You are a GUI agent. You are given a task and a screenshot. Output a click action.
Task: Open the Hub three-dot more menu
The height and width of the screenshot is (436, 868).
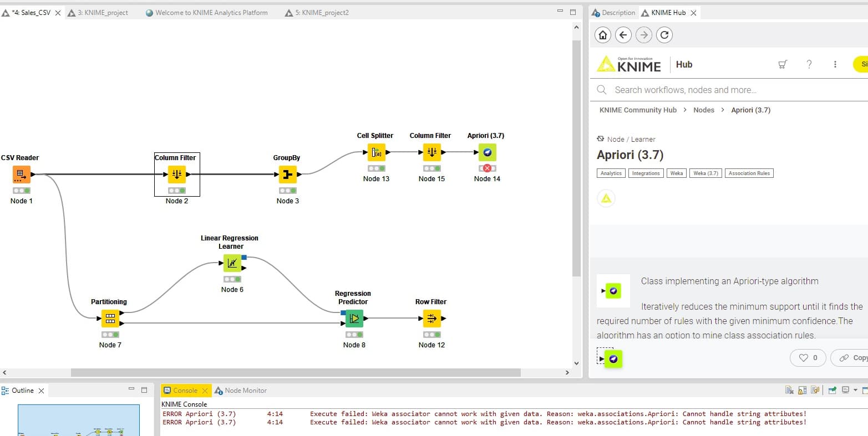(x=835, y=64)
